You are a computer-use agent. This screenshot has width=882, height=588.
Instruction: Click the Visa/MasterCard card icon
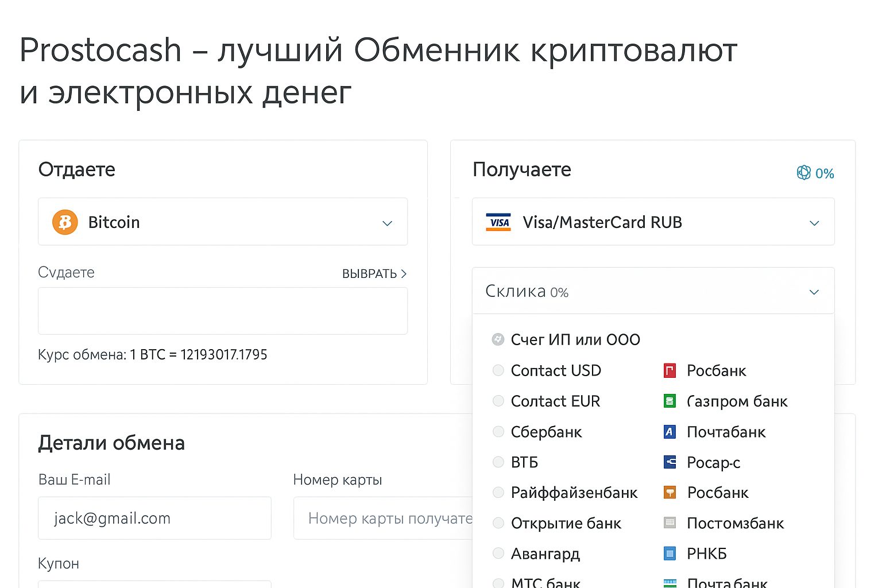pyautogui.click(x=498, y=222)
